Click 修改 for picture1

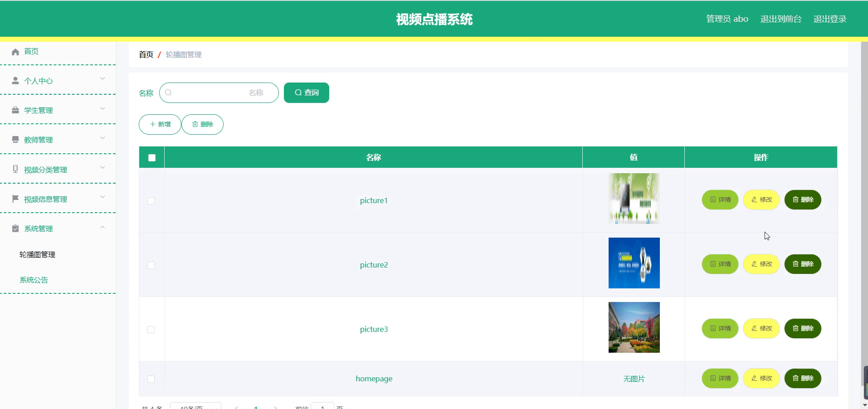761,200
